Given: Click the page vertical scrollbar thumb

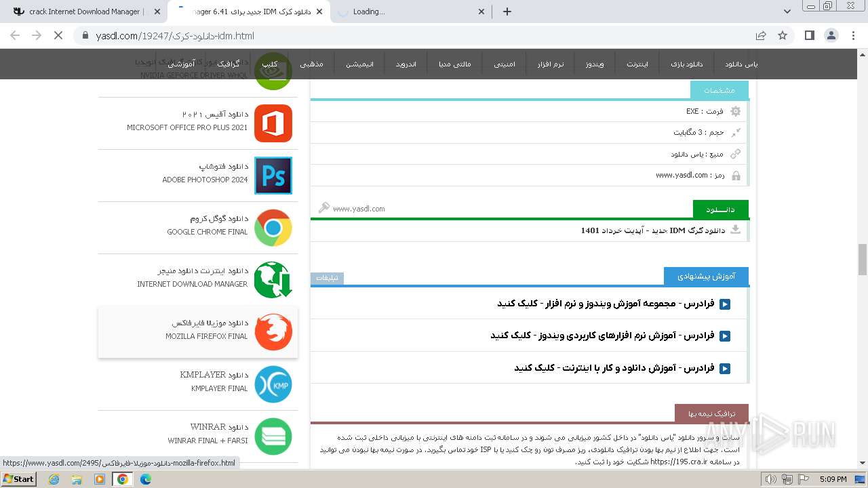Looking at the screenshot, I should coord(863,260).
